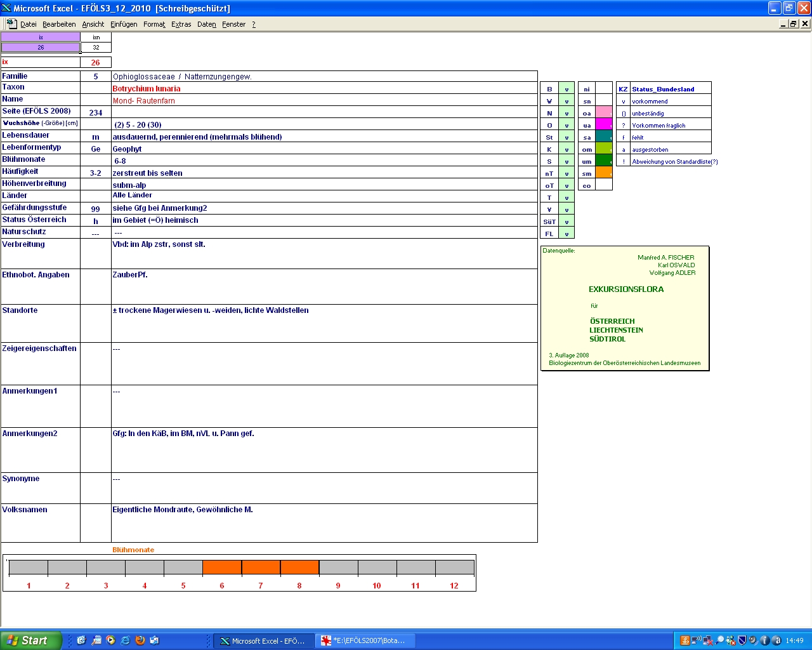Screen dimensions: 812x650
Task: Click the Java tray icon
Action: coord(685,640)
